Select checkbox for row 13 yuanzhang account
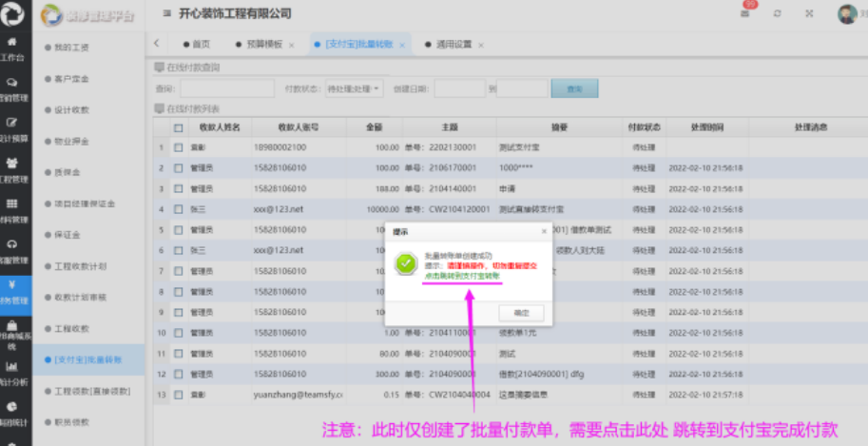 [x=178, y=394]
